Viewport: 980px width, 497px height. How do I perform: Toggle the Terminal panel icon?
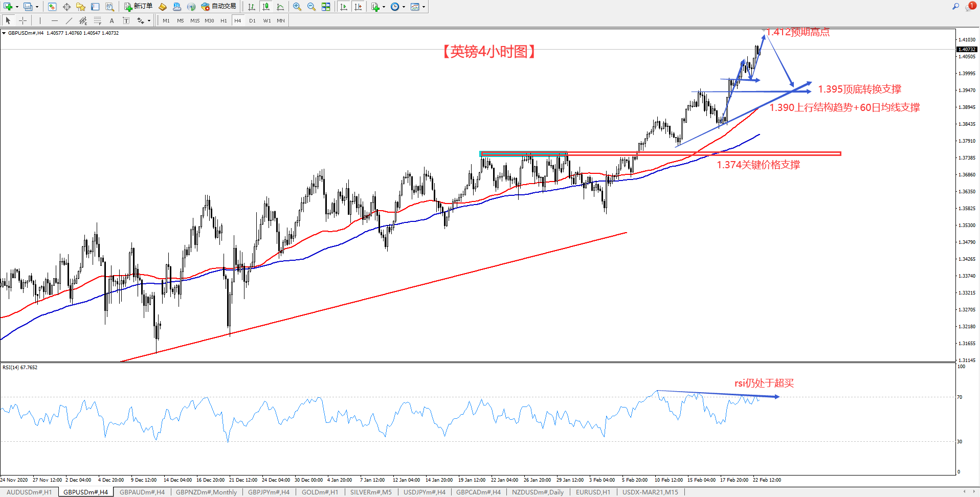(x=95, y=7)
